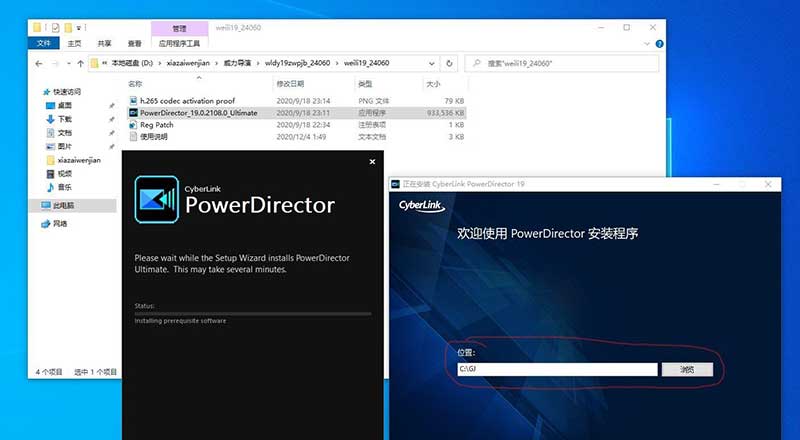Open 文档 in navigation pane
Screen dimensions: 800x440
pyautogui.click(x=65, y=133)
